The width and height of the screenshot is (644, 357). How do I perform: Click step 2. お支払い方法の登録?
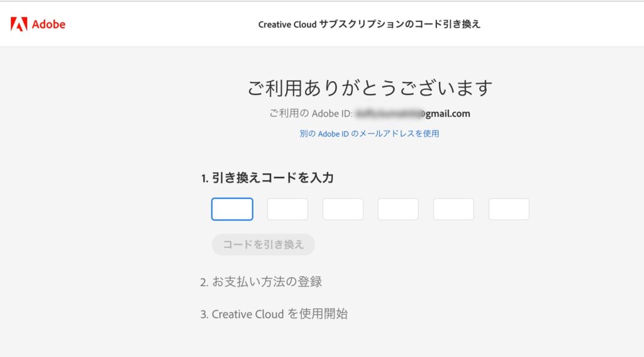click(x=261, y=281)
